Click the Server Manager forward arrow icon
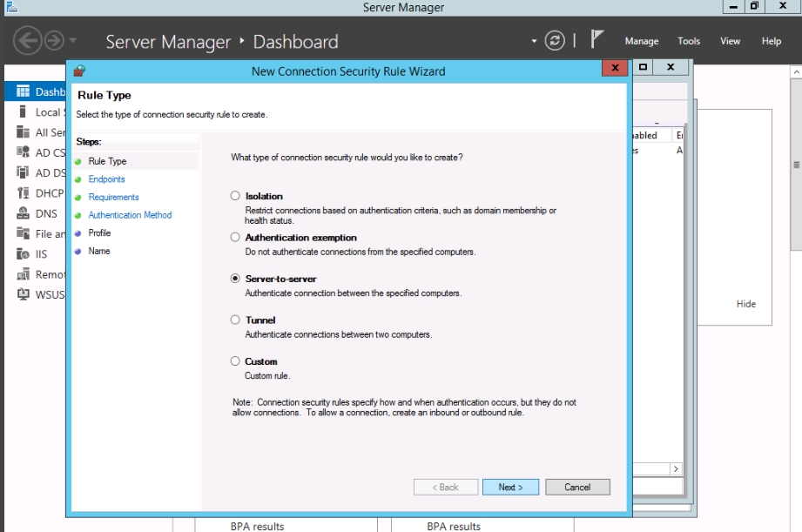 54,40
